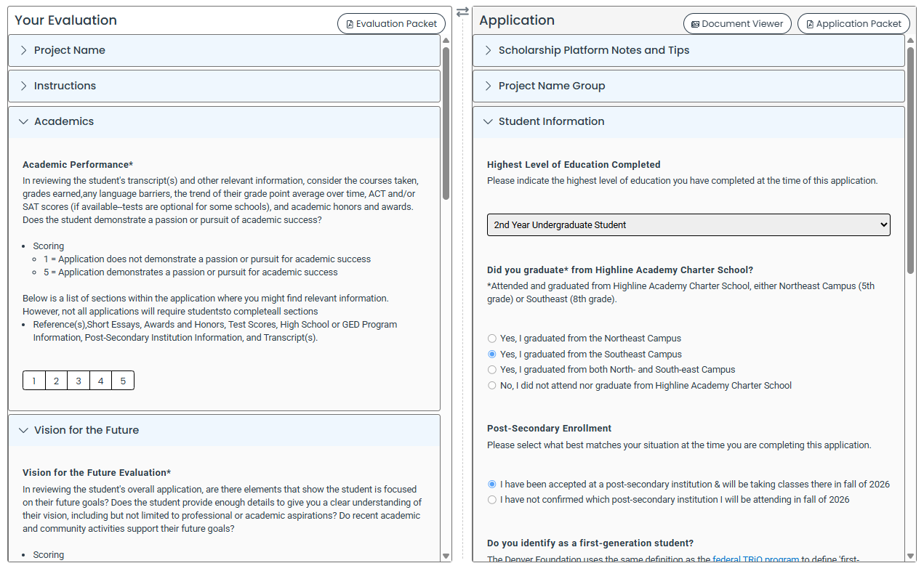Viewport: 924px width, 571px height.
Task: Click application panel scroll down arrow
Action: (910, 556)
